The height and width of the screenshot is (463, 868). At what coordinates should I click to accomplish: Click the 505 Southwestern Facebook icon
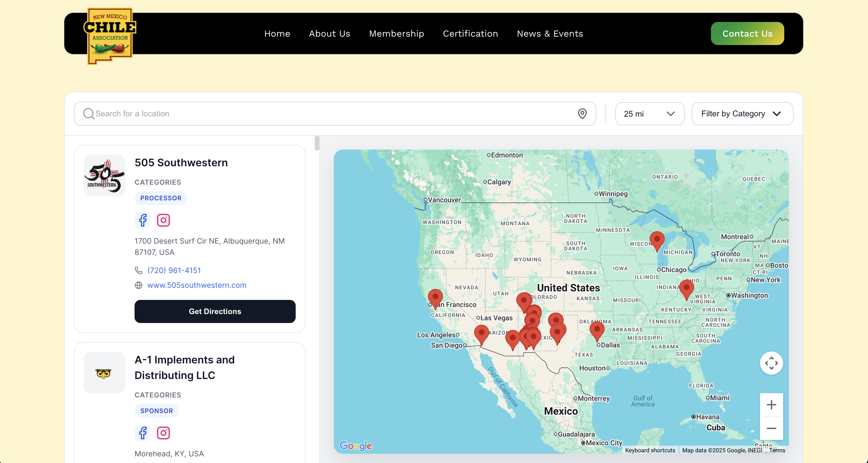pos(143,220)
